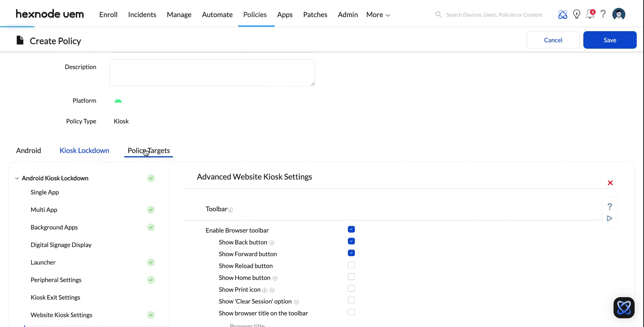Click inside the Description text box
The width and height of the screenshot is (644, 327).
(x=212, y=72)
